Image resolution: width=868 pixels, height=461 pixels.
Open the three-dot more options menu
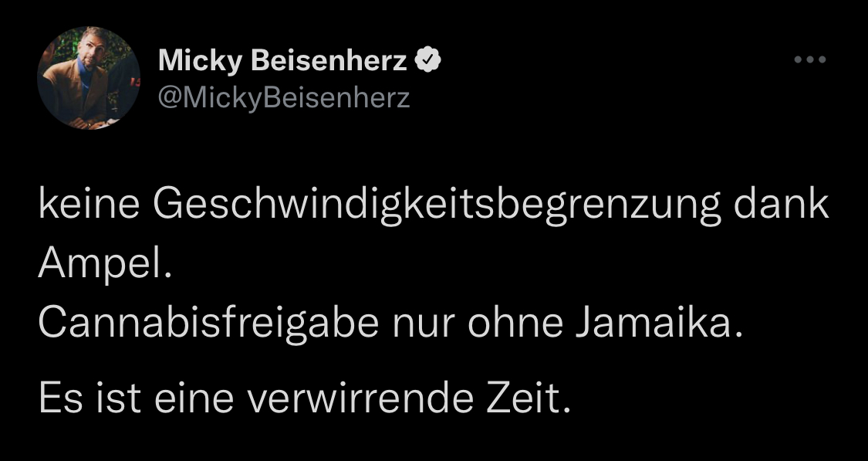[x=810, y=60]
